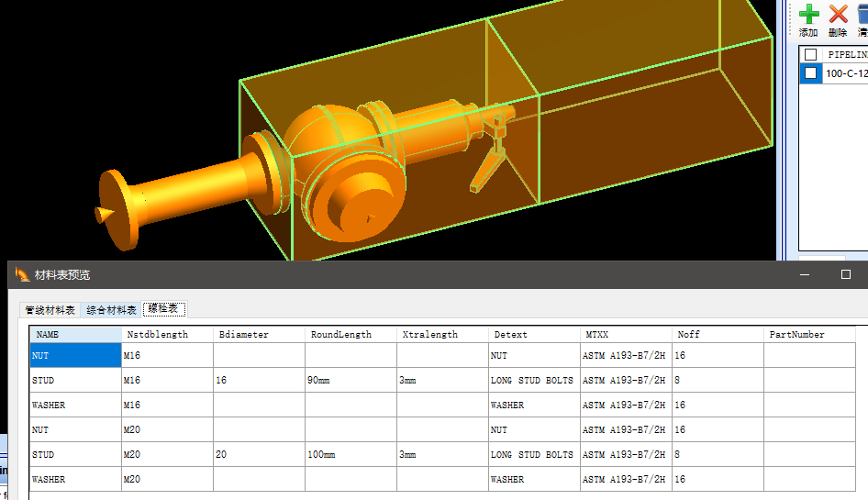This screenshot has height=500, width=868.
Task: Click the RoundLength column header
Action: 351,335
